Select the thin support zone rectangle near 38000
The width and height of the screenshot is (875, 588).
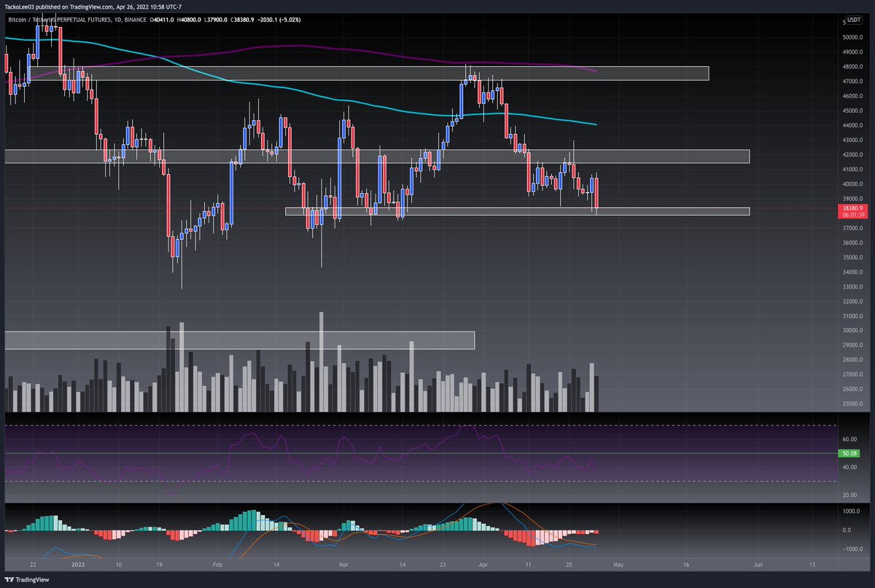point(517,211)
